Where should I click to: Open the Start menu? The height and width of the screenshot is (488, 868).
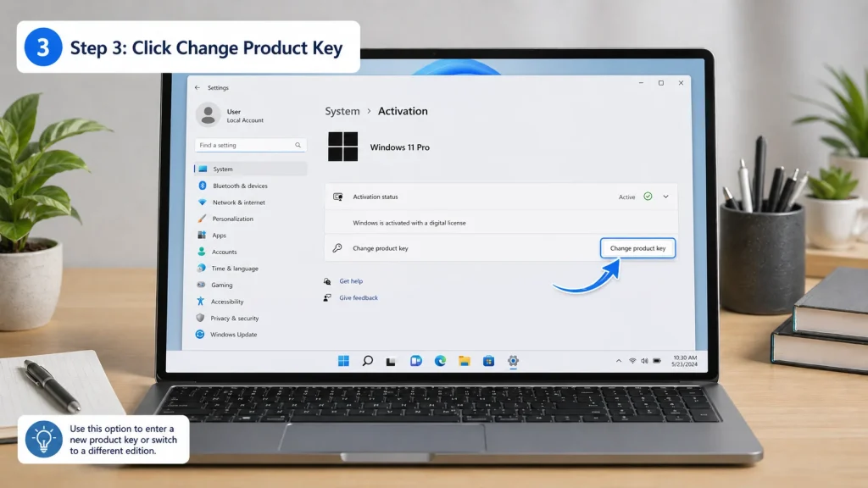(x=343, y=361)
